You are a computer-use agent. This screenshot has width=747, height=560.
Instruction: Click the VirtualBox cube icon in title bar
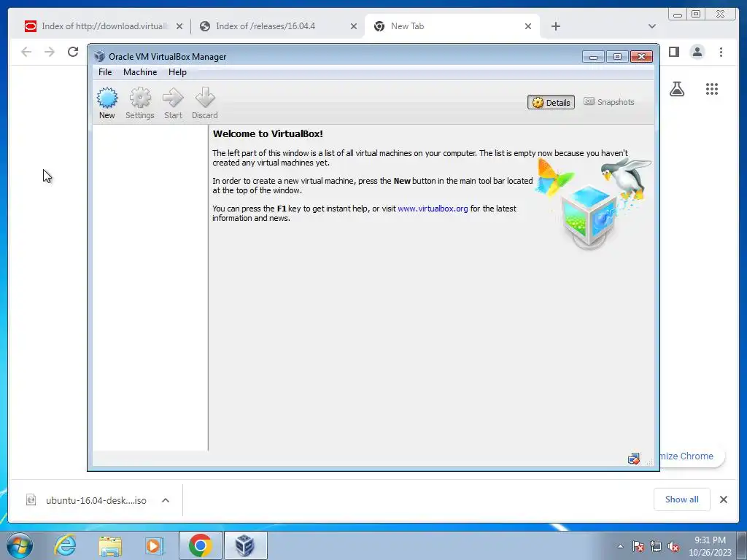click(99, 56)
